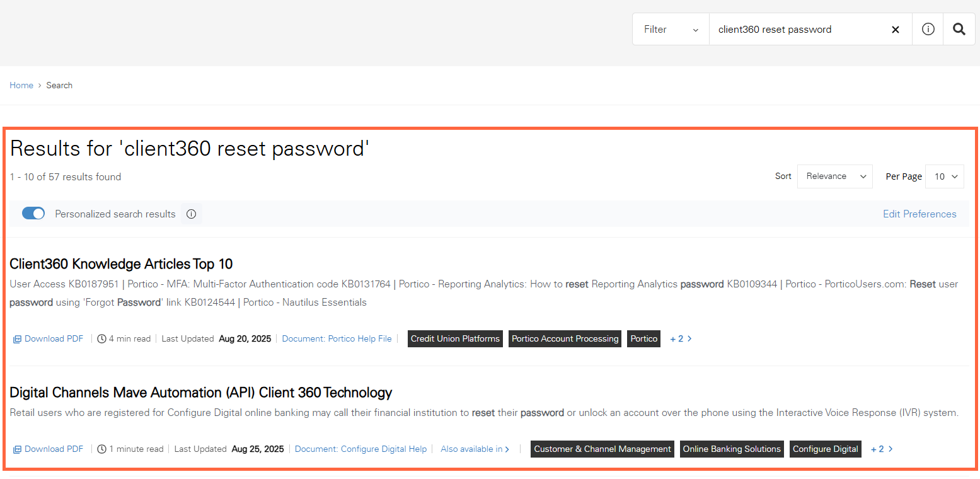The width and height of the screenshot is (980, 479).
Task: Open Client360 Knowledge Articles Top 10 result
Action: [x=121, y=263]
